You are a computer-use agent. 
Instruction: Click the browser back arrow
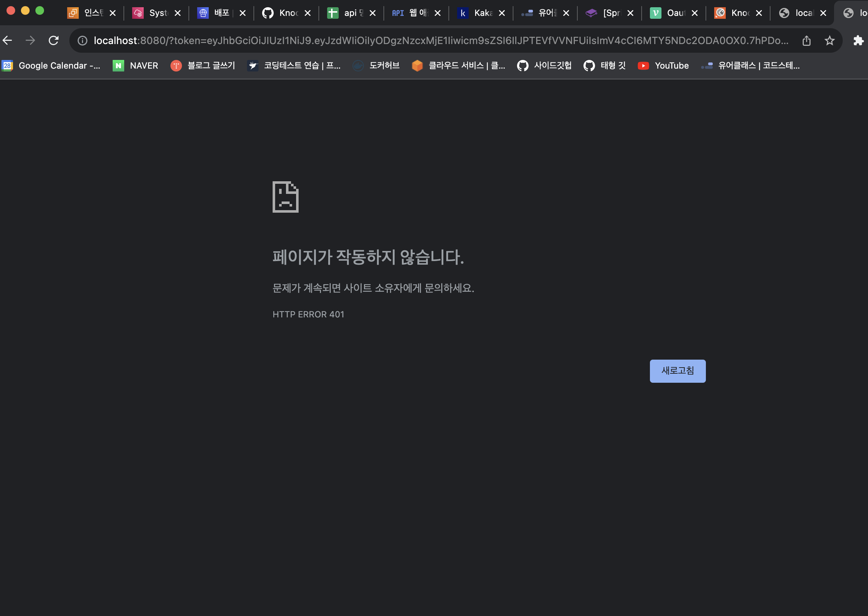pyautogui.click(x=8, y=40)
